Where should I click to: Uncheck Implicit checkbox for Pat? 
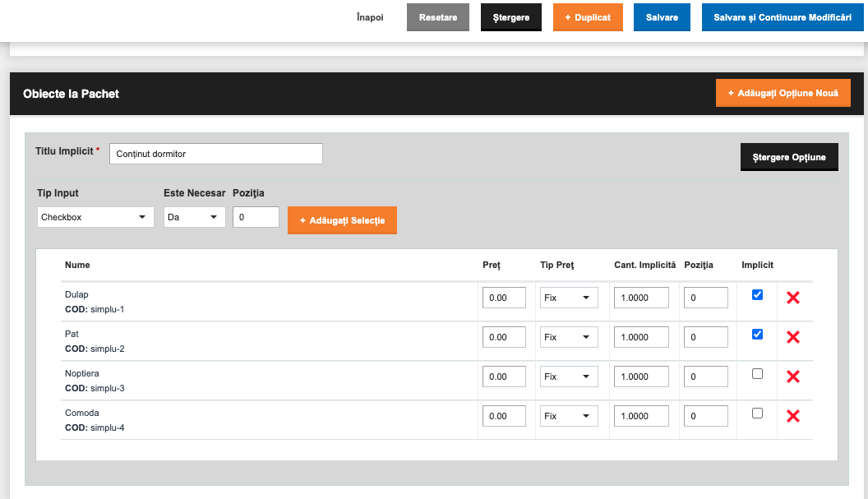coord(757,334)
